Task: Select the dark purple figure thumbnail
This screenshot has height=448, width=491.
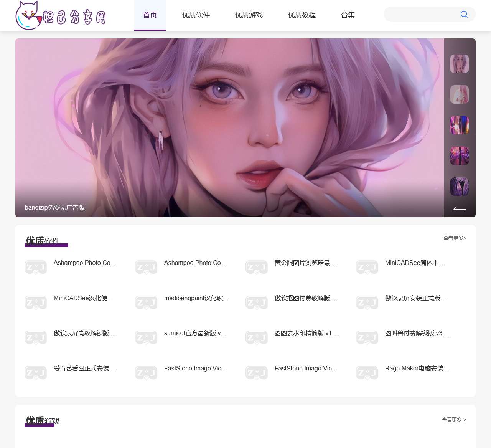Action: (x=460, y=187)
